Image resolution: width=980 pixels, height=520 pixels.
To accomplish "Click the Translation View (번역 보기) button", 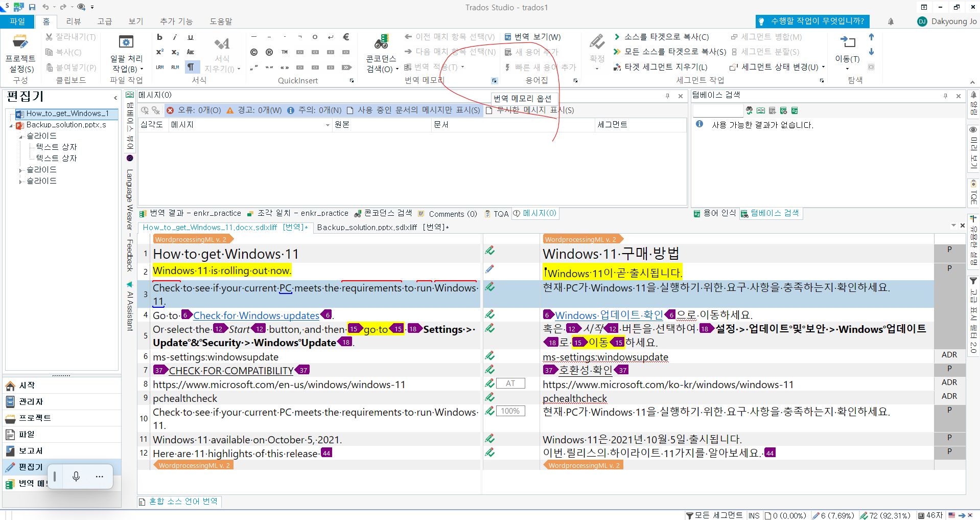I will click(532, 37).
